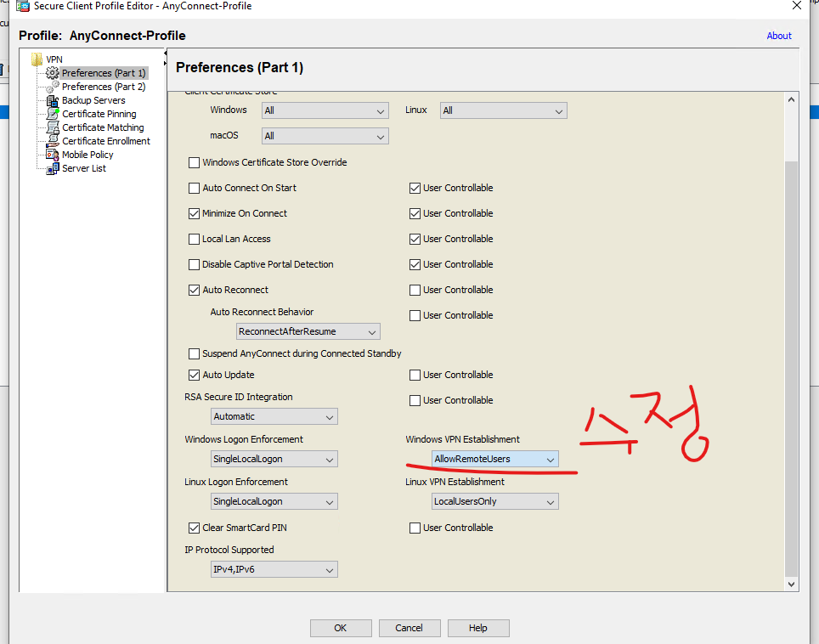Select Certificate Matching in the tree
The image size is (819, 644).
103,127
